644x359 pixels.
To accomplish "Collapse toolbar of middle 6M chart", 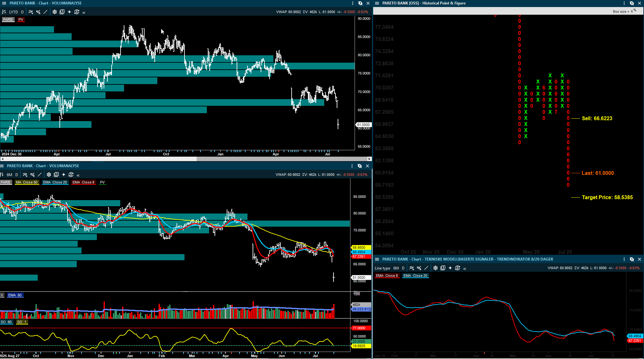I will click(78, 175).
